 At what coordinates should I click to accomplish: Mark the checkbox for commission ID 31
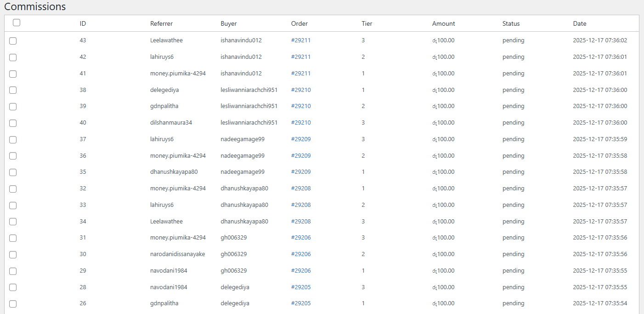point(13,238)
